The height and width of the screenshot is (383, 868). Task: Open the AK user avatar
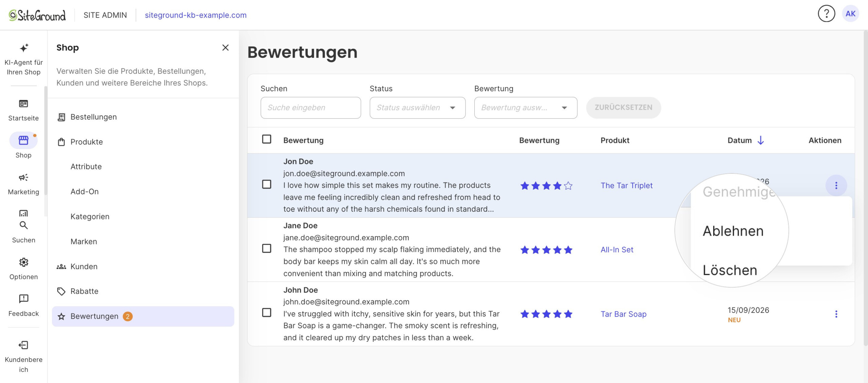(x=850, y=14)
